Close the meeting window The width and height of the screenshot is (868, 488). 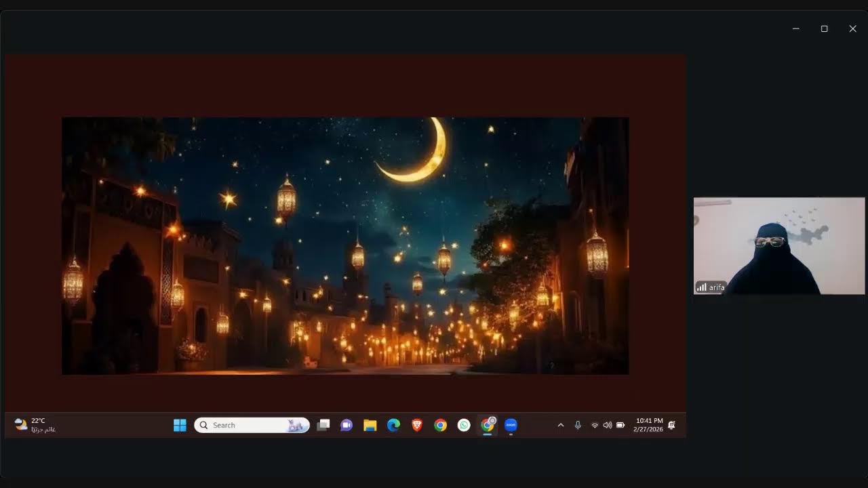pyautogui.click(x=852, y=28)
